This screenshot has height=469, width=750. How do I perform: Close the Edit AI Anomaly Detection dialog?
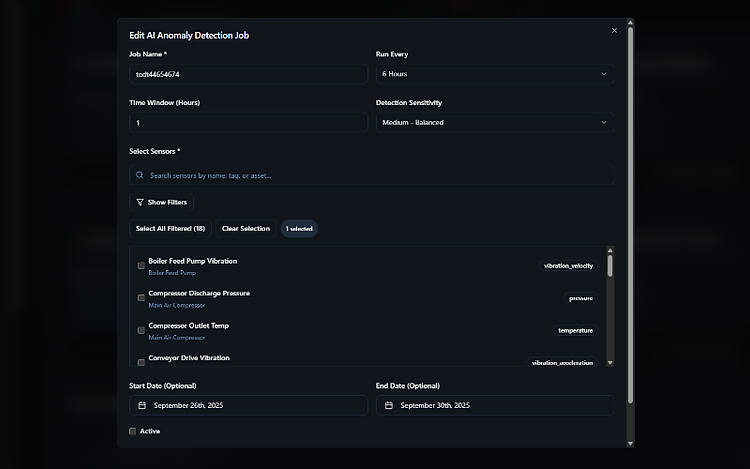coord(614,31)
